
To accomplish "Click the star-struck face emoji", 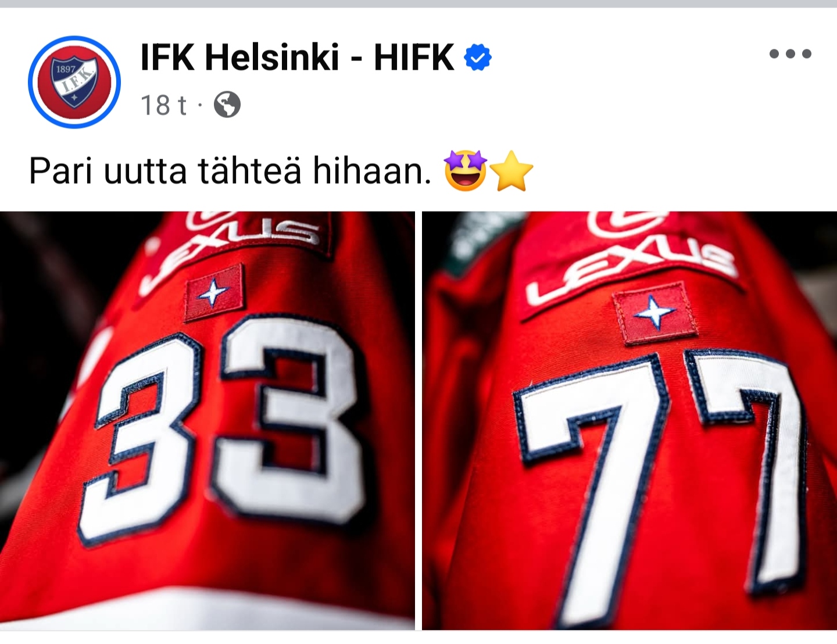I will [465, 171].
